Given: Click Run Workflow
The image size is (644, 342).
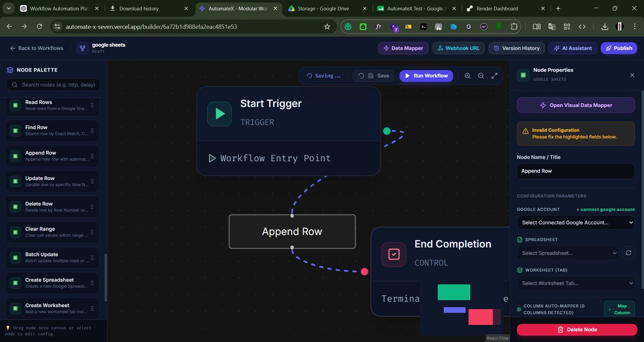Looking at the screenshot, I should tap(426, 76).
